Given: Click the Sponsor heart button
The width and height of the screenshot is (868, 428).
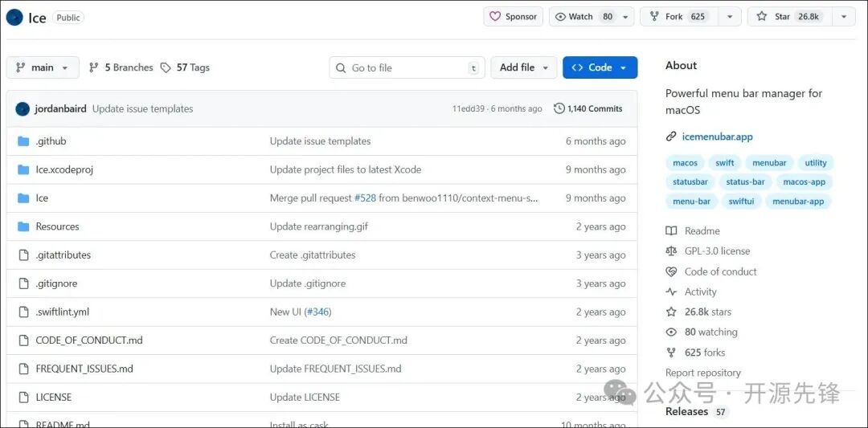Looking at the screenshot, I should (513, 17).
